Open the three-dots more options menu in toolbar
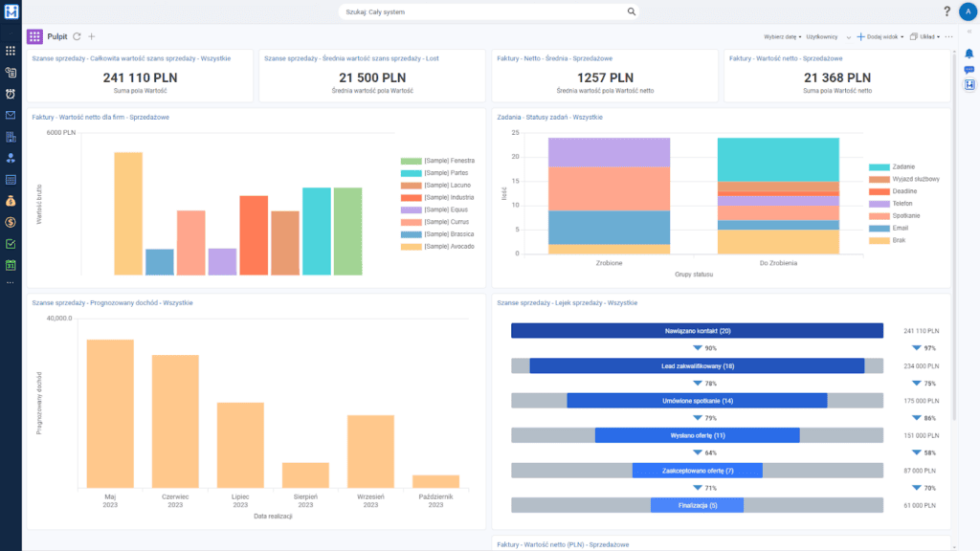This screenshot has height=551, width=980. (948, 36)
